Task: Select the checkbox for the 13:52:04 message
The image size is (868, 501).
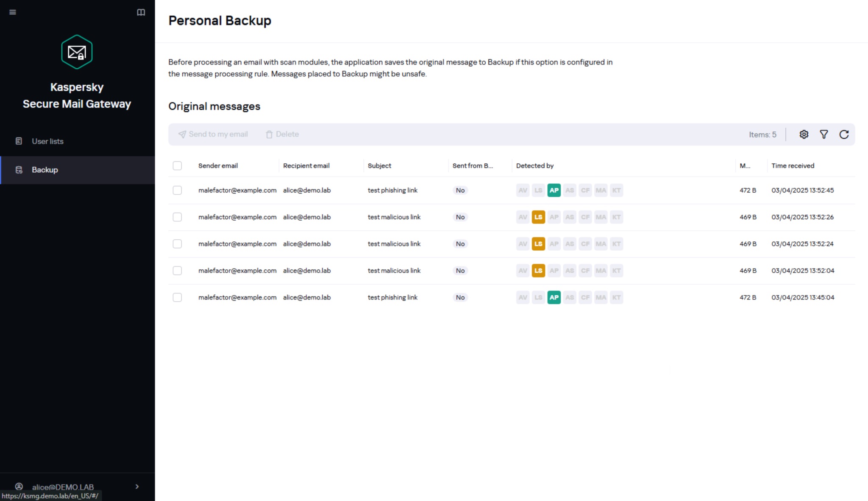Action: point(177,271)
